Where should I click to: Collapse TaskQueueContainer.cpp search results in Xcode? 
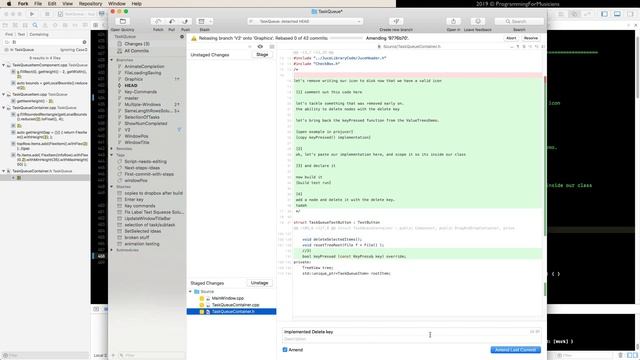coord(4,108)
